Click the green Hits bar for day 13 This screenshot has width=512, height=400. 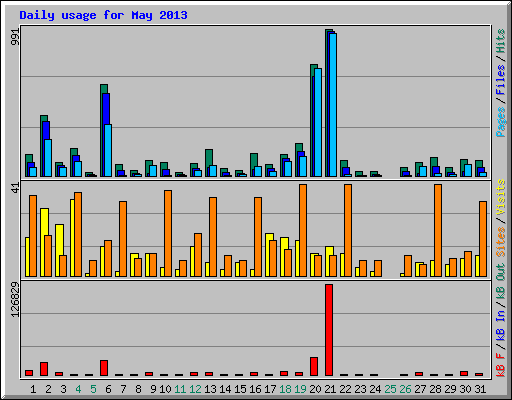point(209,157)
